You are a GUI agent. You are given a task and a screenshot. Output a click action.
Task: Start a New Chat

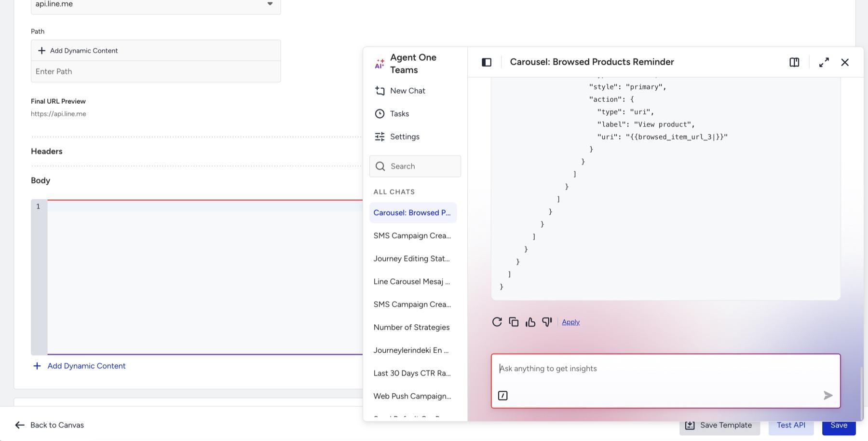[400, 91]
